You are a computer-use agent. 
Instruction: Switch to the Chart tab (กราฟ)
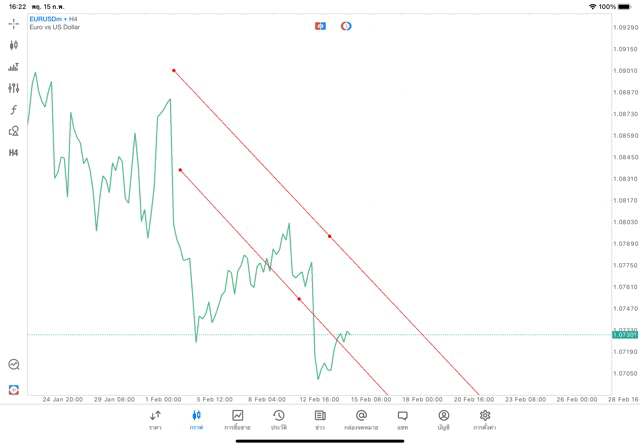[x=196, y=419]
